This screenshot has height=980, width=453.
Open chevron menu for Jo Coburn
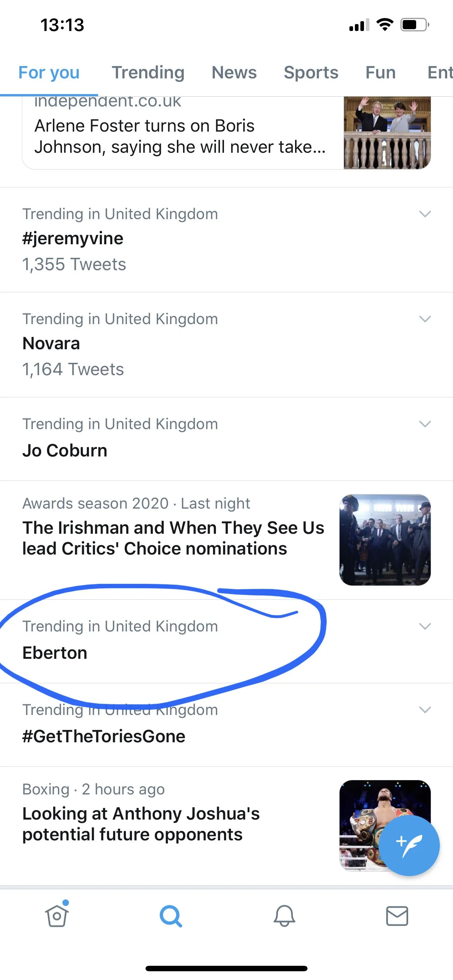[425, 424]
